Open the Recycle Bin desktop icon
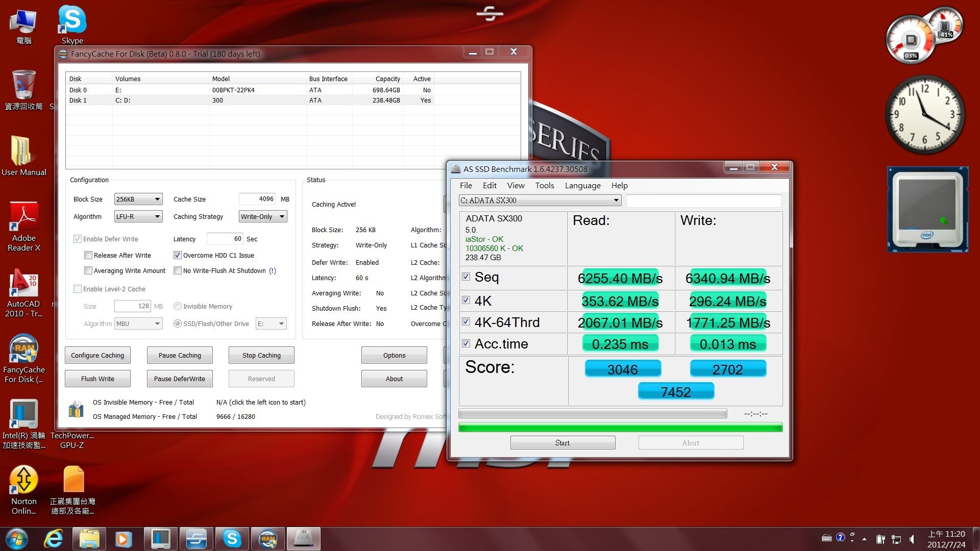The image size is (980, 551). tap(23, 90)
